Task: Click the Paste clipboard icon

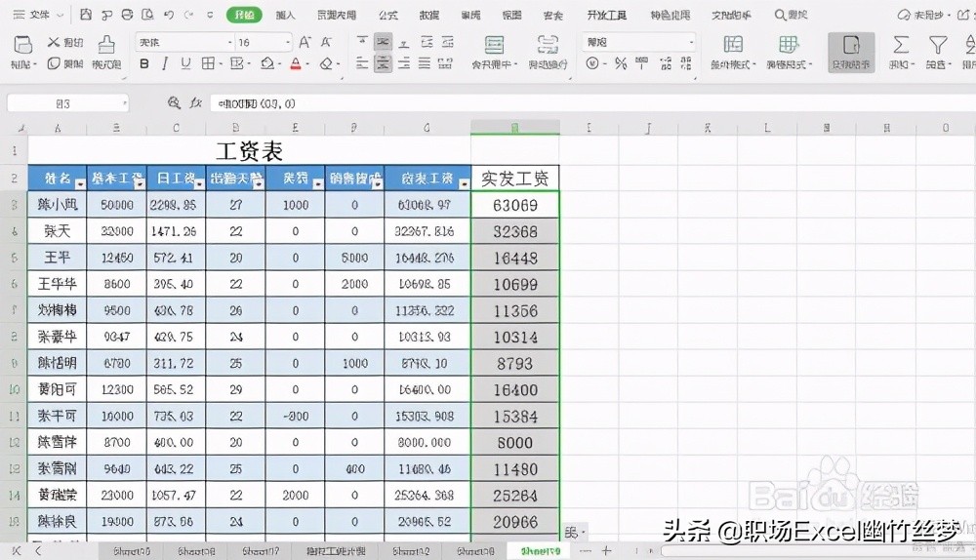Action: [22, 45]
